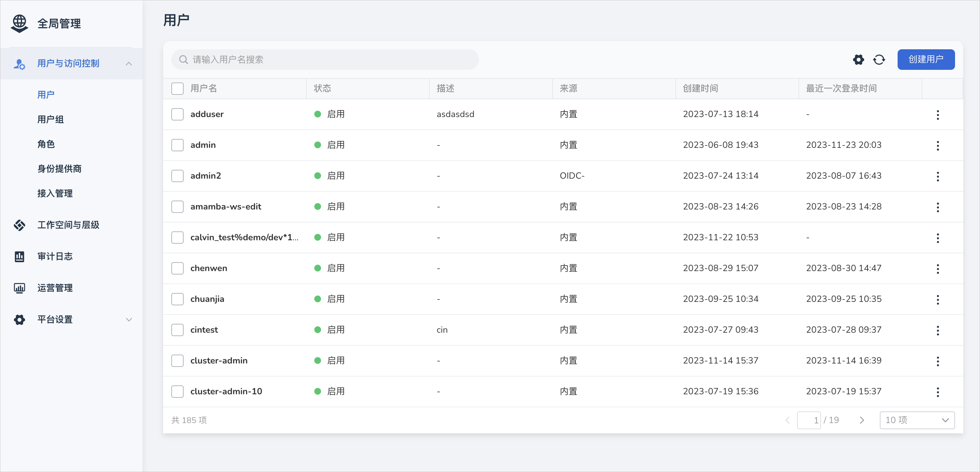Screen dimensions: 980x472
Task: Click the audit log icon
Action: click(x=19, y=257)
